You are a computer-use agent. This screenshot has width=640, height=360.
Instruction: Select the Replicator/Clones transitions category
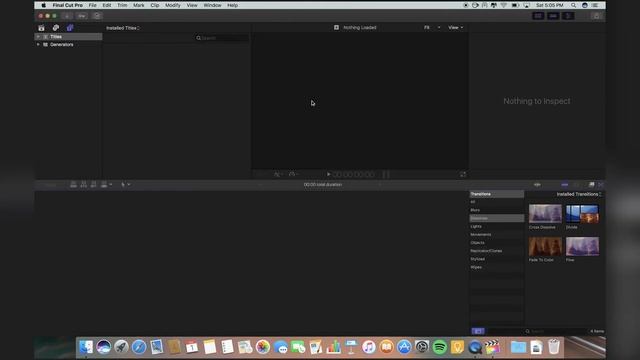(x=497, y=251)
